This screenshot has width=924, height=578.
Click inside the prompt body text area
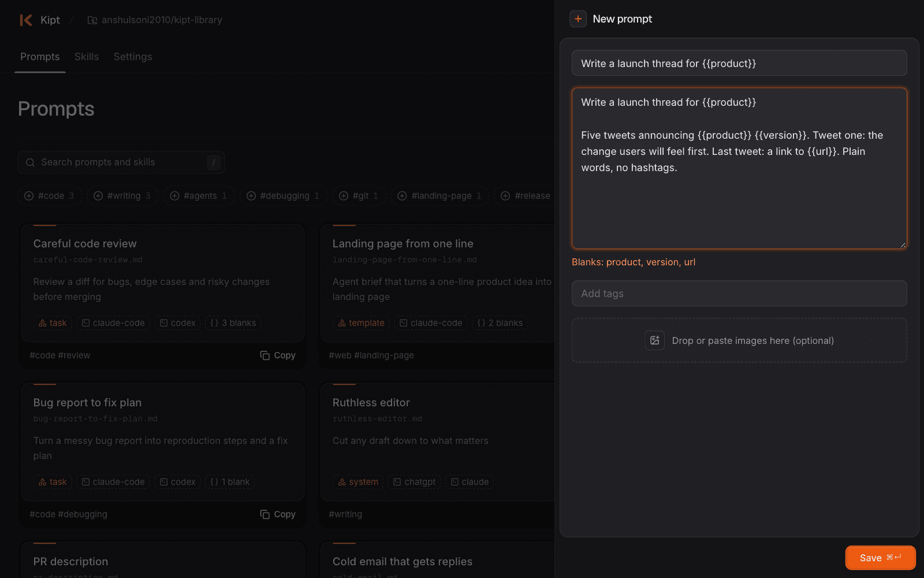pos(739,168)
